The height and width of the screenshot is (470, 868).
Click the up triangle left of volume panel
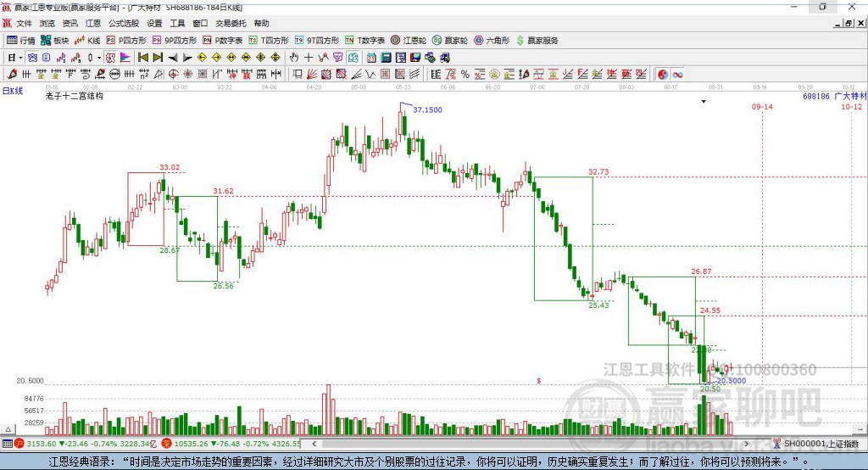8,429
